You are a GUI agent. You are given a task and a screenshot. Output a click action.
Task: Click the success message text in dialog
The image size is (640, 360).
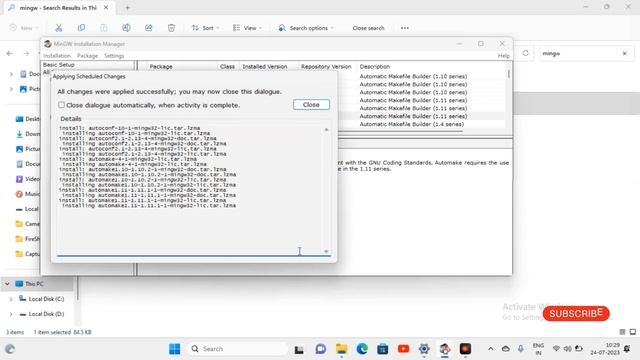[x=169, y=91]
